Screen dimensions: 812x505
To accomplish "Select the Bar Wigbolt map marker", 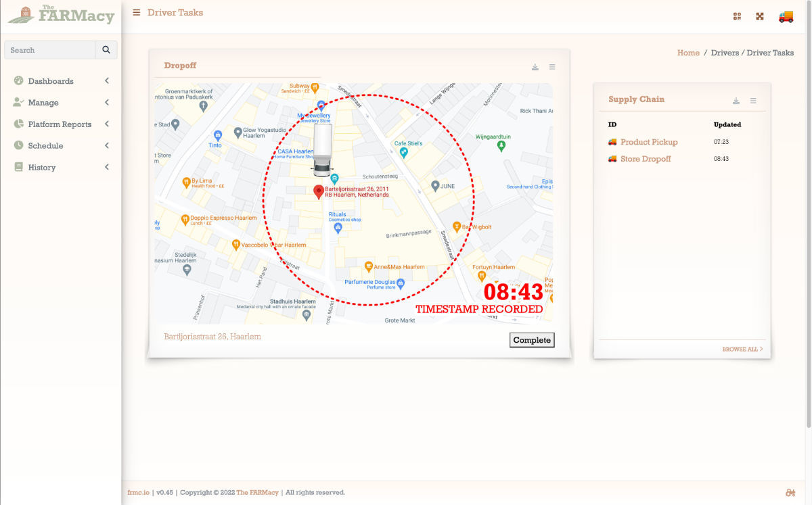I will (x=457, y=227).
